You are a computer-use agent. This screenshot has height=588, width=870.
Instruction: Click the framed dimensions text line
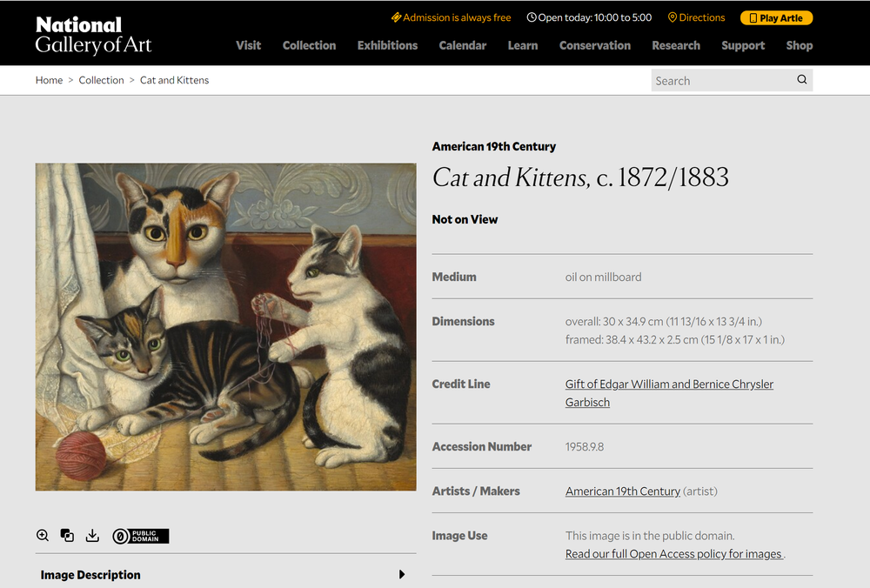pos(675,339)
